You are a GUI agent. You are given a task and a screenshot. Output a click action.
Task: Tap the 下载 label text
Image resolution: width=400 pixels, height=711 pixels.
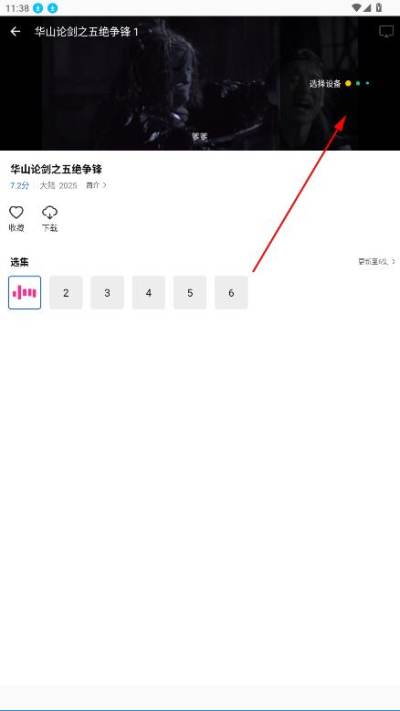(50, 228)
